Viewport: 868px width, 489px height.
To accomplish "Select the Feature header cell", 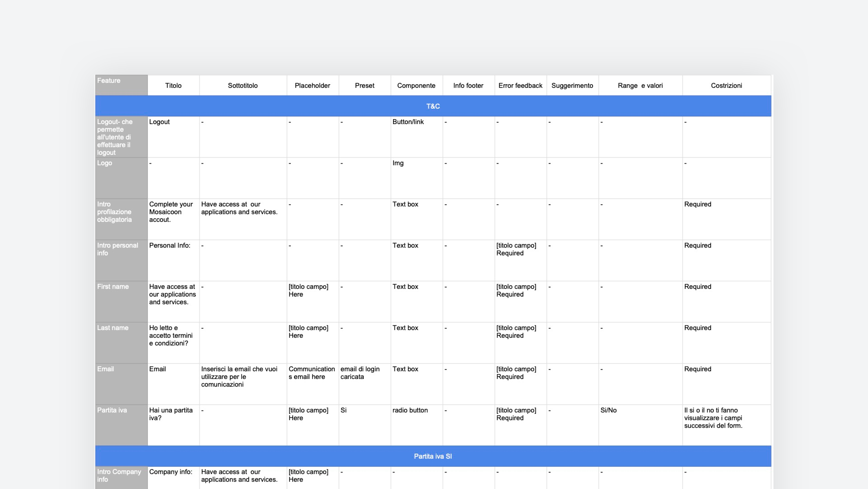I will click(121, 85).
